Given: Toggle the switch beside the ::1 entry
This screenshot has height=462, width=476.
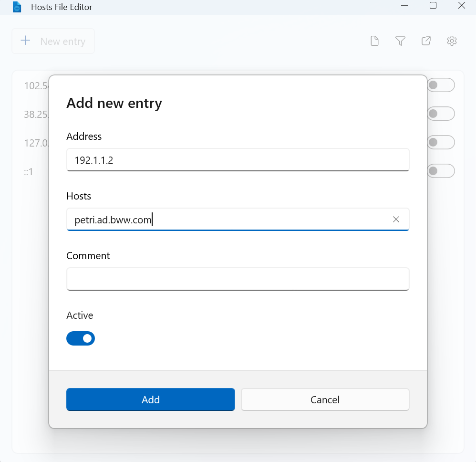Looking at the screenshot, I should click(441, 171).
